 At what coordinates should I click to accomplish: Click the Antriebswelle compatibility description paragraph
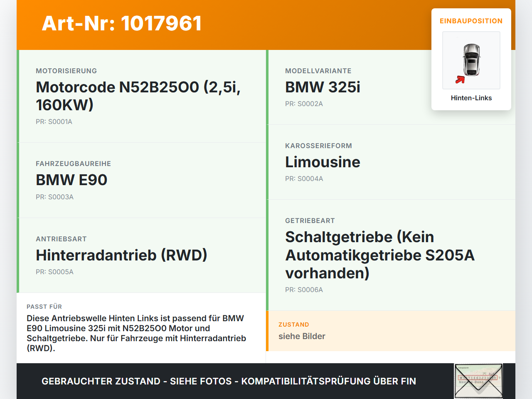(x=136, y=333)
